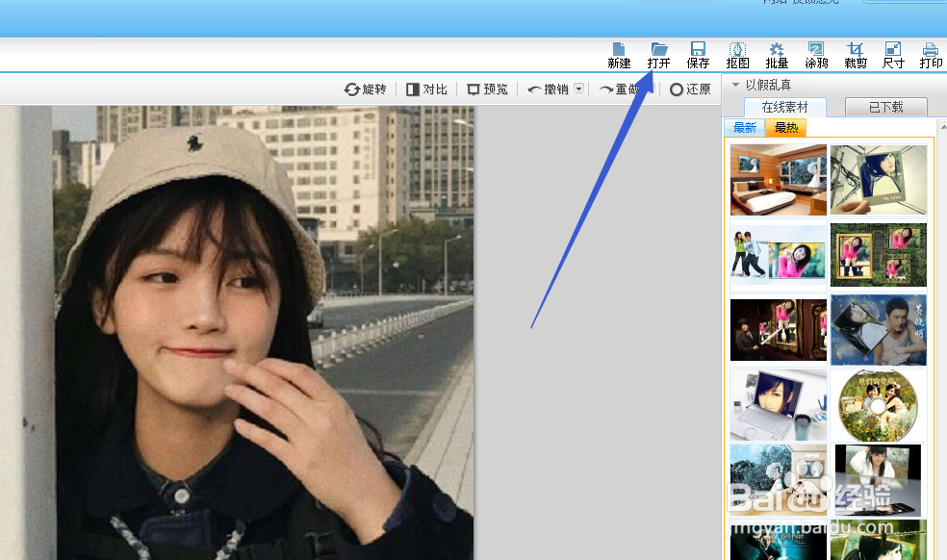Screen dimensions: 947x560
Task: Open a file with the 打开 icon
Action: tap(658, 56)
